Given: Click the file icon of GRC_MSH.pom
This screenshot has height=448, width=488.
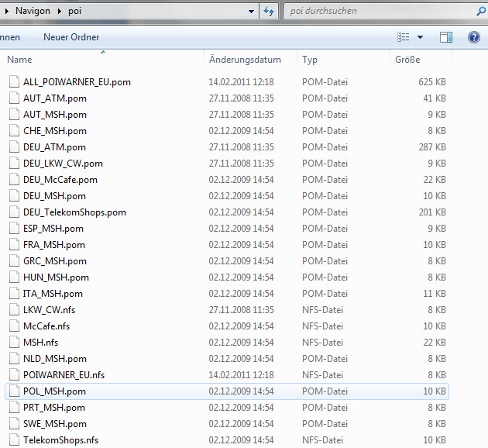Looking at the screenshot, I should click(14, 261).
